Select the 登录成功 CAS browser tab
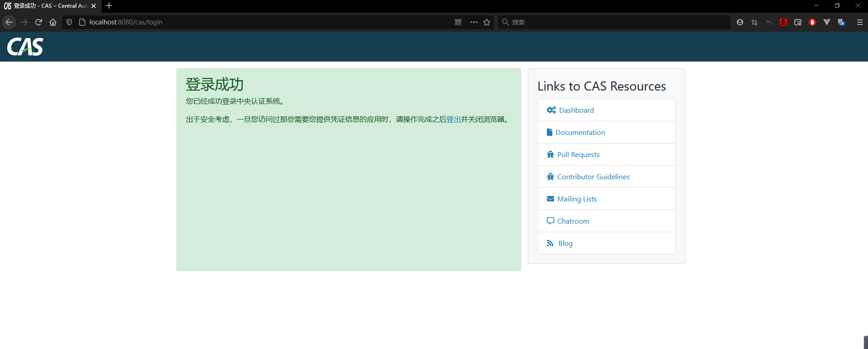 [47, 6]
